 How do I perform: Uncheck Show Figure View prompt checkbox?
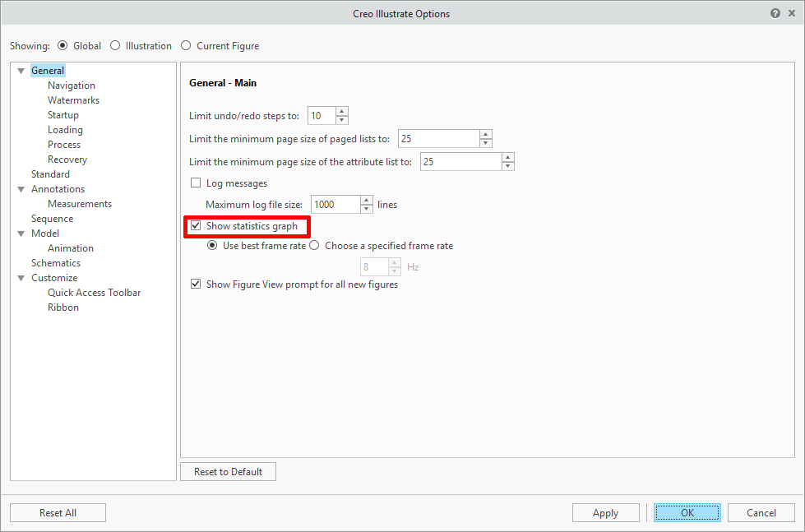click(196, 284)
